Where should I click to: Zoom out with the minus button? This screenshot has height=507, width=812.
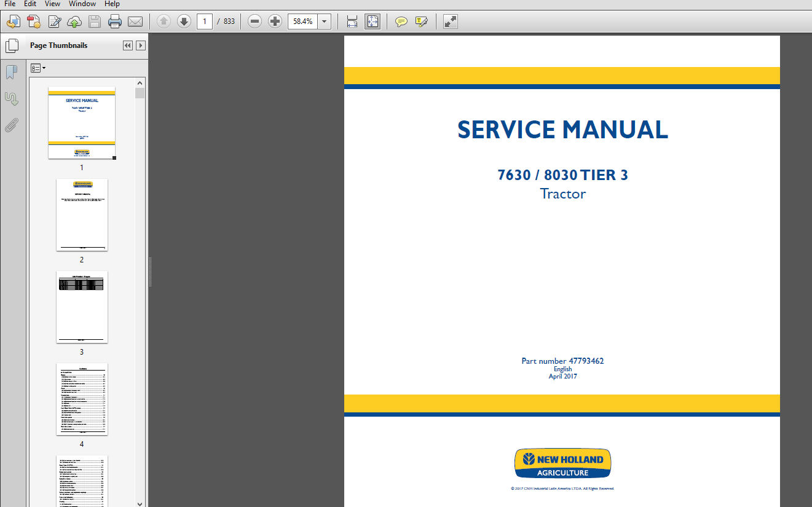(x=255, y=22)
